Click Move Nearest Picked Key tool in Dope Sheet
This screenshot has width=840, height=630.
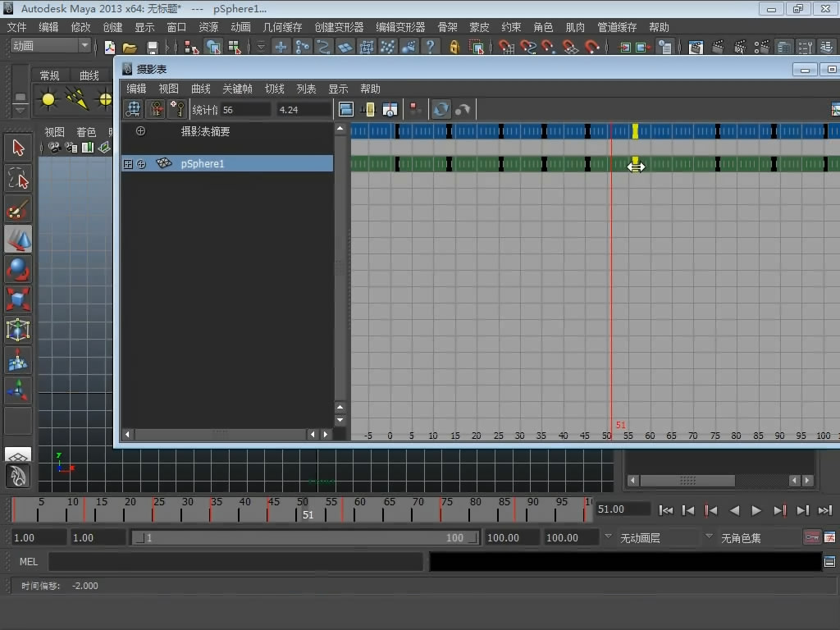click(156, 109)
